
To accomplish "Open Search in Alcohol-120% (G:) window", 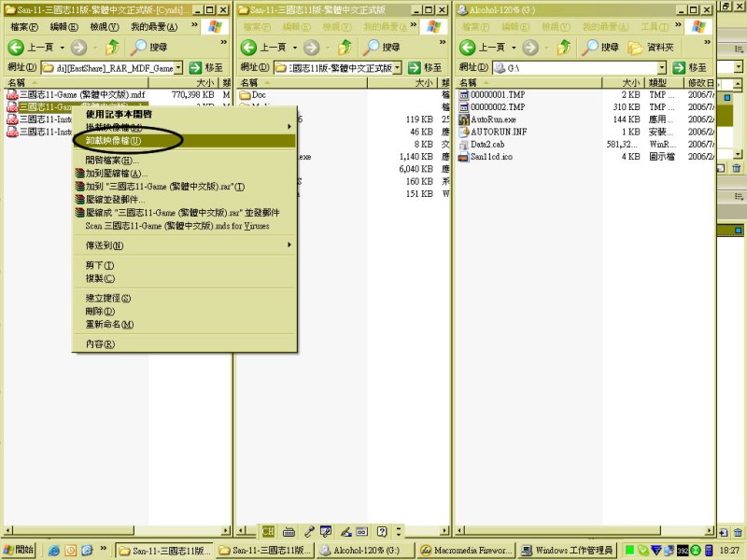I will (x=599, y=48).
